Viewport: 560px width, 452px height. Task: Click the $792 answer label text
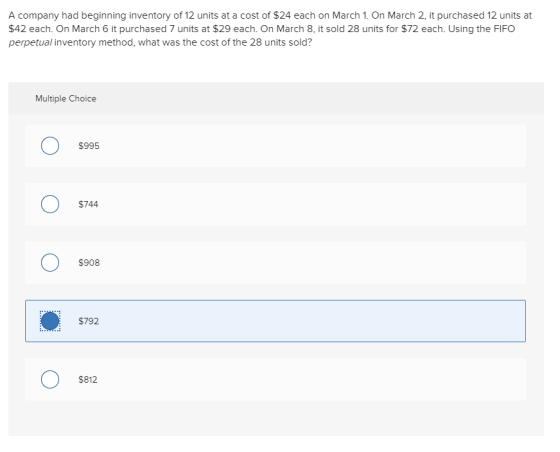point(89,321)
